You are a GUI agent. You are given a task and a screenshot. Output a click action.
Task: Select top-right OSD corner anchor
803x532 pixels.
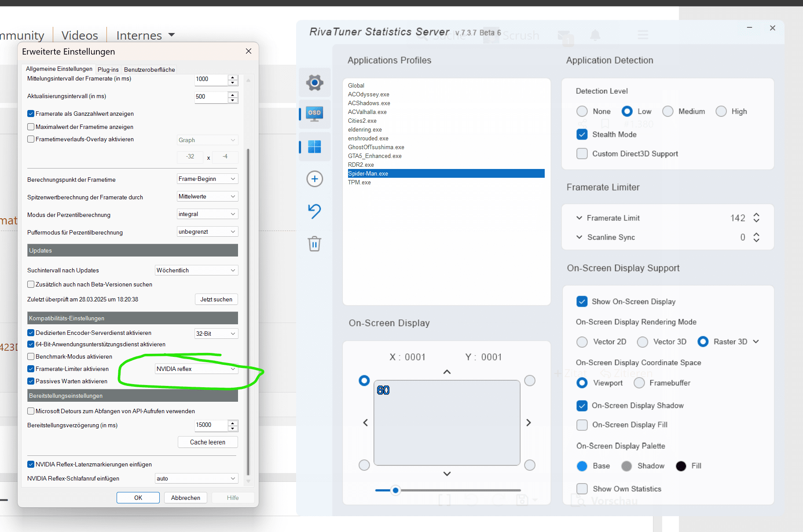(x=530, y=381)
